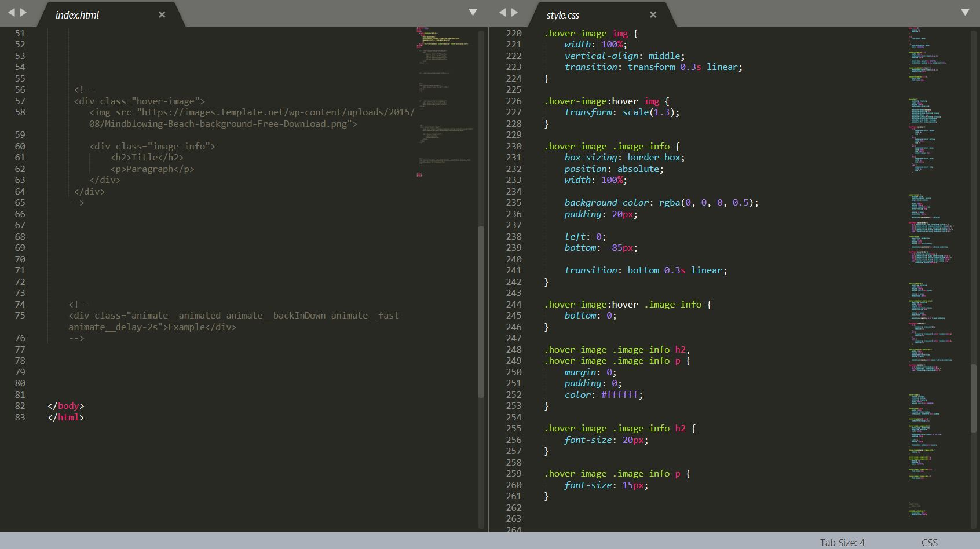Click the vertical scrollbar in the index.html pane
The width and height of the screenshot is (980, 549).
481,312
